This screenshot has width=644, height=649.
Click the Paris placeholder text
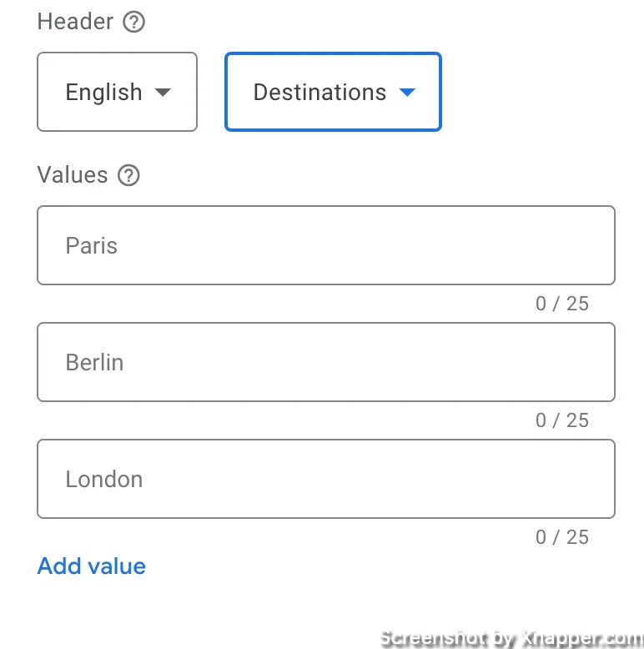[92, 245]
